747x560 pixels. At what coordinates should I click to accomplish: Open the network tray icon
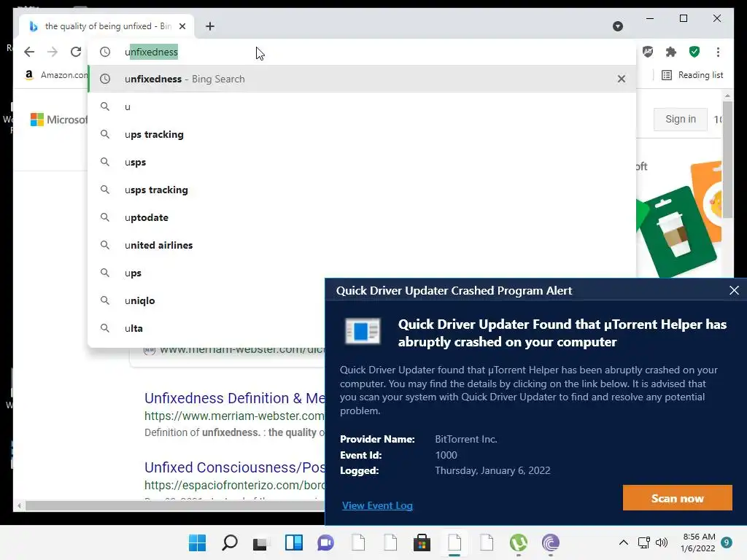point(643,542)
